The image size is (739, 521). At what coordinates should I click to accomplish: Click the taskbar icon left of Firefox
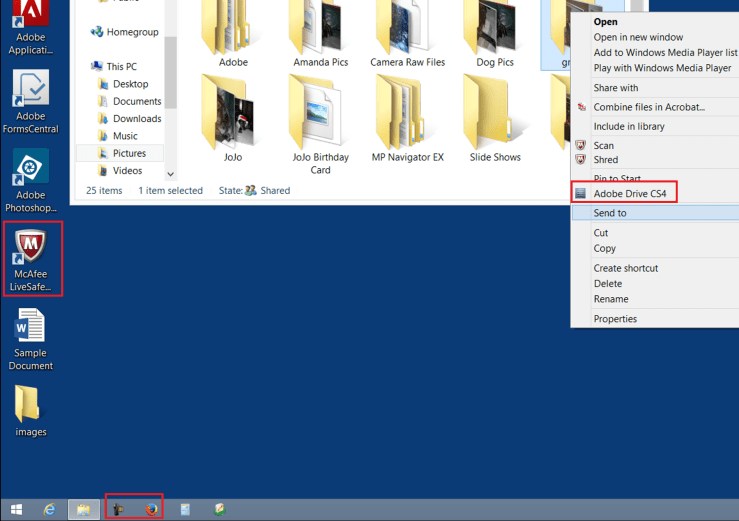click(118, 509)
